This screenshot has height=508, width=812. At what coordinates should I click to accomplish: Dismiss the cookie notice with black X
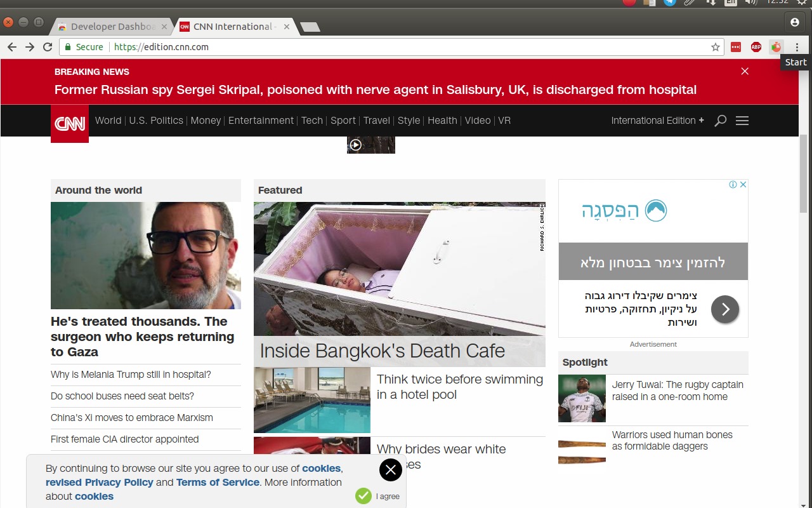pyautogui.click(x=391, y=470)
